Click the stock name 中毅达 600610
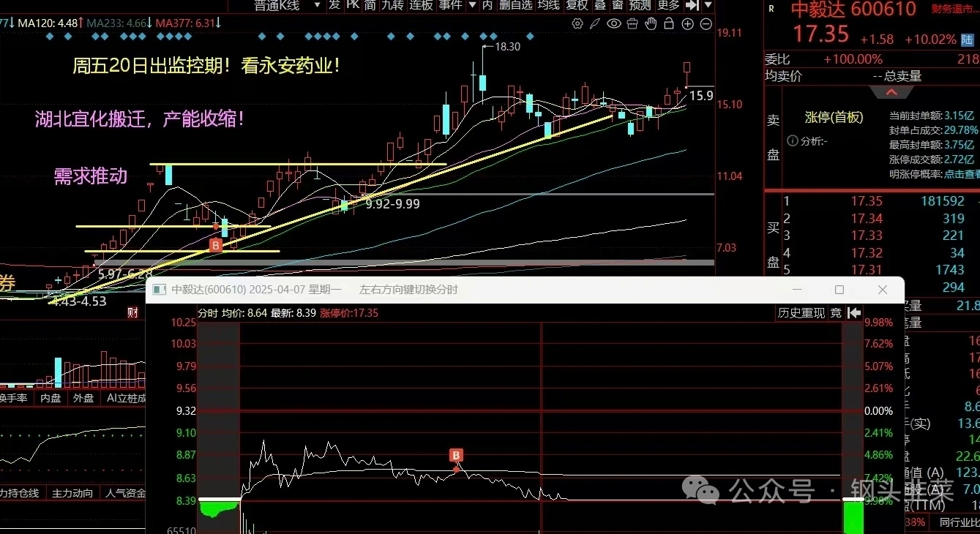Viewport: 980px width, 534px height. (x=853, y=10)
